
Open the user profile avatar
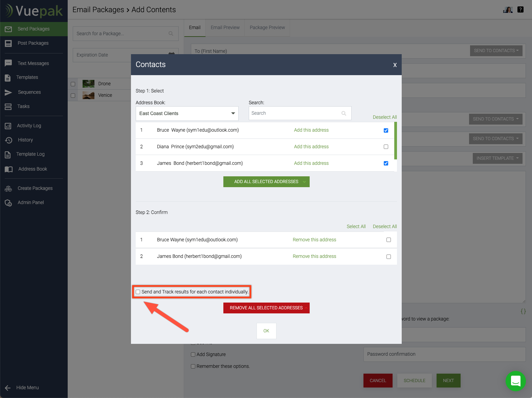point(508,9)
